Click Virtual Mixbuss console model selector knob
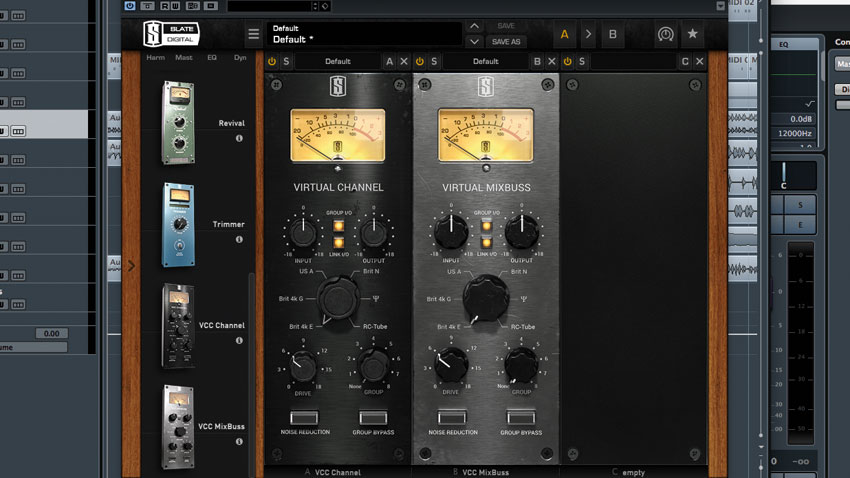Screen dimensions: 850x478 486,298
